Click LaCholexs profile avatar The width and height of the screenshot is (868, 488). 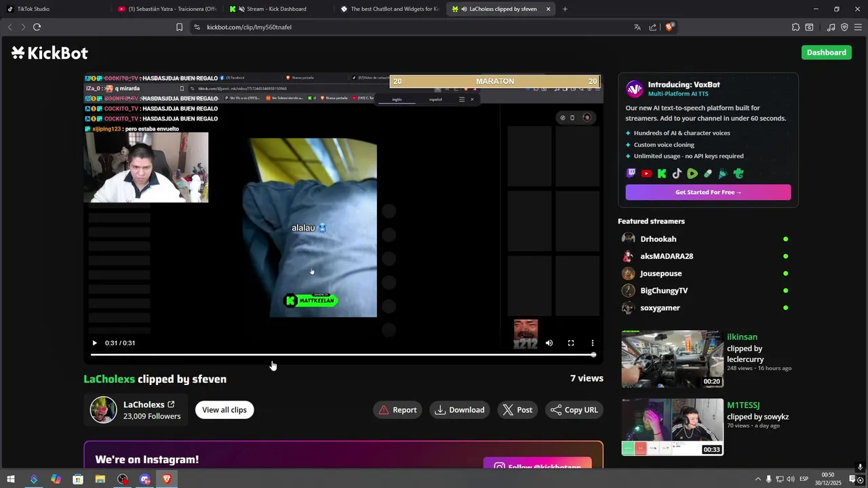[x=104, y=410]
